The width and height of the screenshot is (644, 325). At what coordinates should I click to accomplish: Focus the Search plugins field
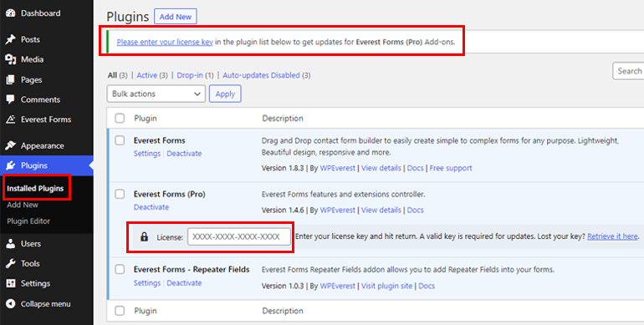point(628,71)
